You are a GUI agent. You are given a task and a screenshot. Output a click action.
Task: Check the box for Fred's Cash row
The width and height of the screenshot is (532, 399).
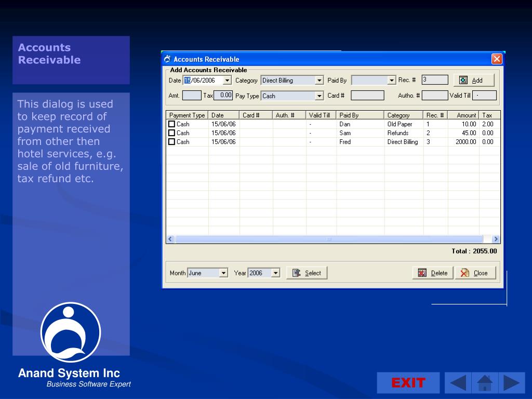171,141
